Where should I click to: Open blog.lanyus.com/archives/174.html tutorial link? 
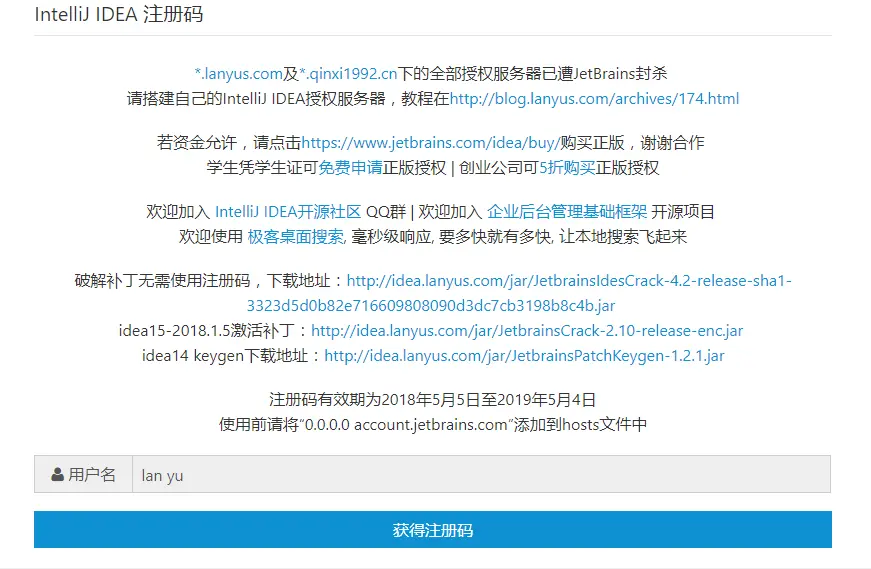(x=594, y=99)
